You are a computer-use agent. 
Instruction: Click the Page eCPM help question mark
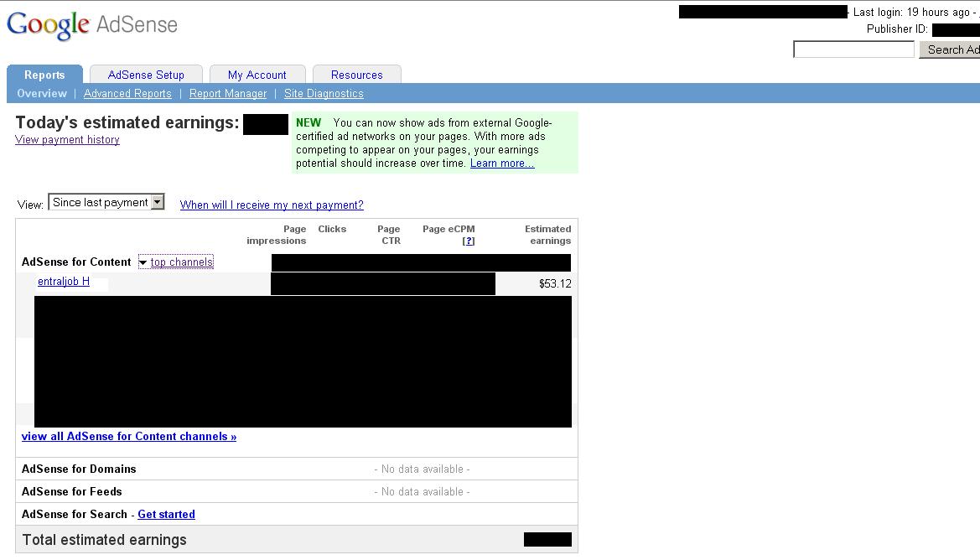point(469,241)
